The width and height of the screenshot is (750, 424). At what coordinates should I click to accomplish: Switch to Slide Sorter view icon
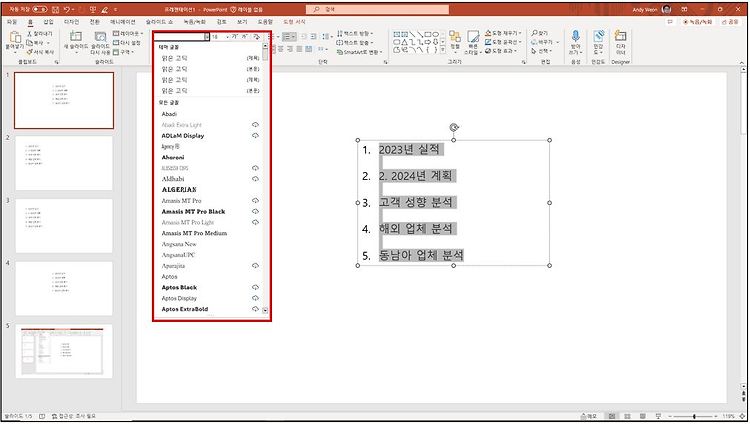(x=628, y=416)
